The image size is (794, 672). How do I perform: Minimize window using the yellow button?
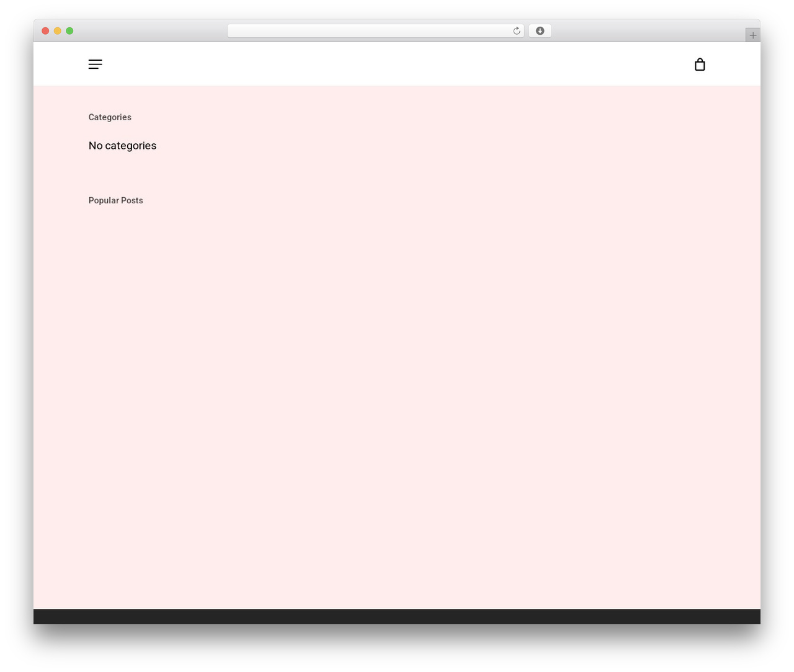pyautogui.click(x=58, y=31)
